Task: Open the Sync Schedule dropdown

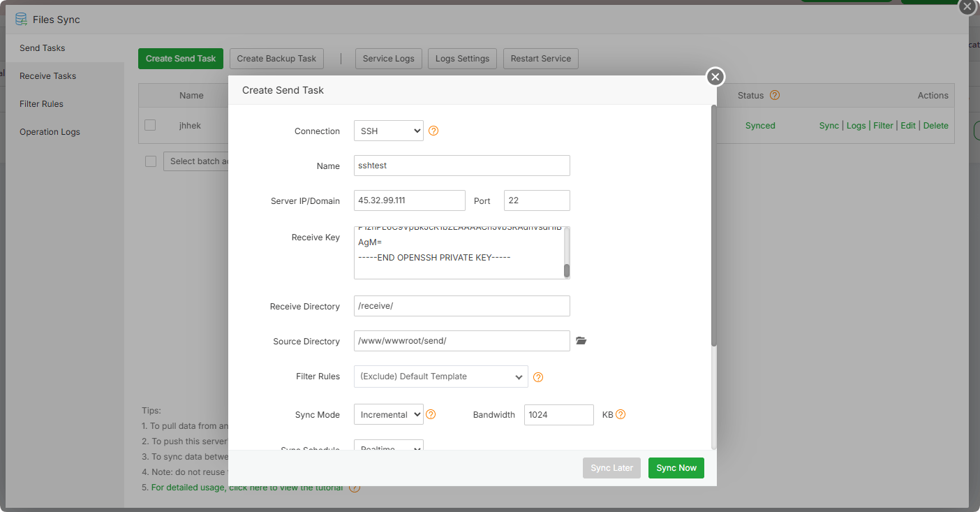Action: pyautogui.click(x=389, y=445)
